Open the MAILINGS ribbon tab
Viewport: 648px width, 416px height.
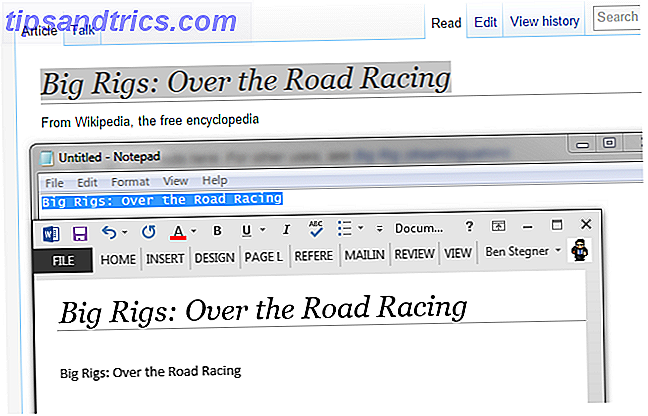364,255
